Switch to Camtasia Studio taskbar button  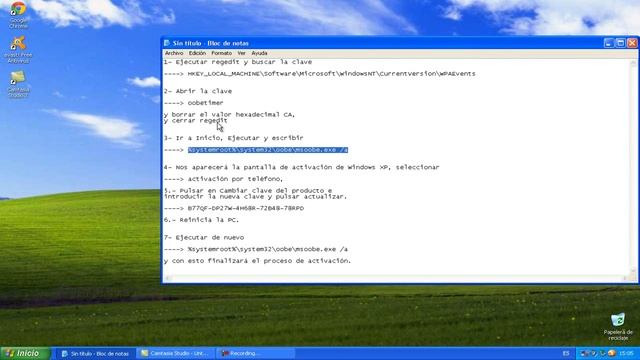pyautogui.click(x=176, y=353)
